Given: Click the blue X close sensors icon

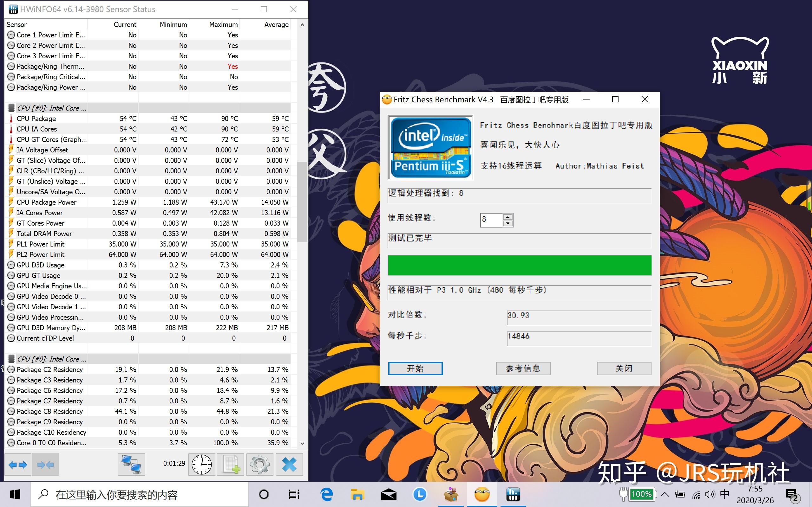Looking at the screenshot, I should (x=289, y=465).
